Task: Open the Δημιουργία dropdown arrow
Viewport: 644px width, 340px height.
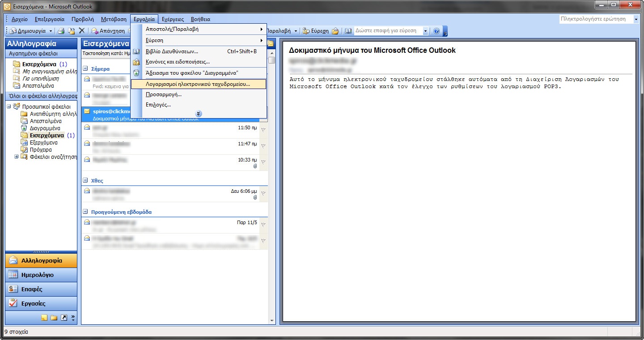Action: [x=51, y=31]
